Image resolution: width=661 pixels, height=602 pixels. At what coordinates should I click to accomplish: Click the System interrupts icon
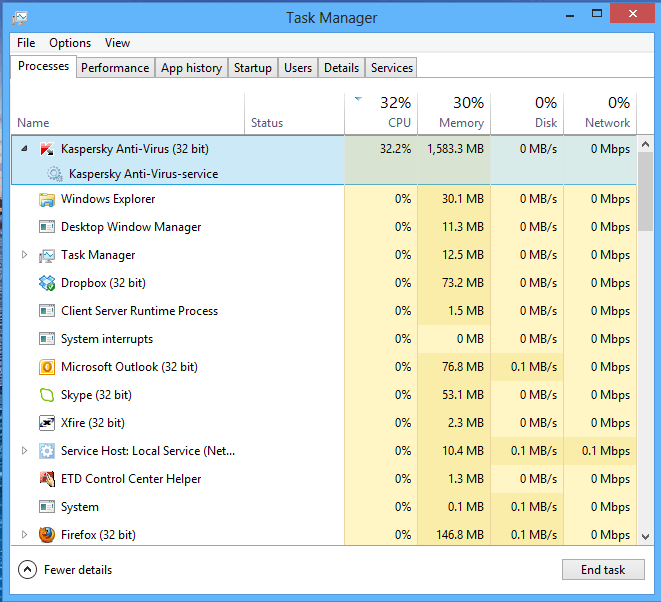click(x=47, y=339)
